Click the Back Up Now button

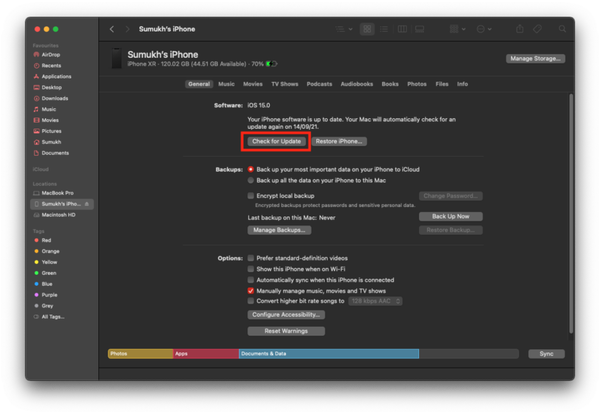point(451,217)
